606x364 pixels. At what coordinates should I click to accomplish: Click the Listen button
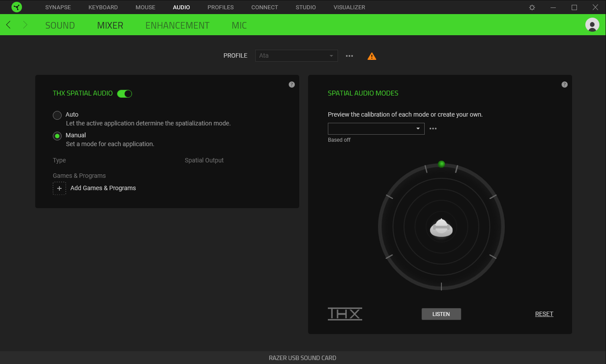pos(441,314)
